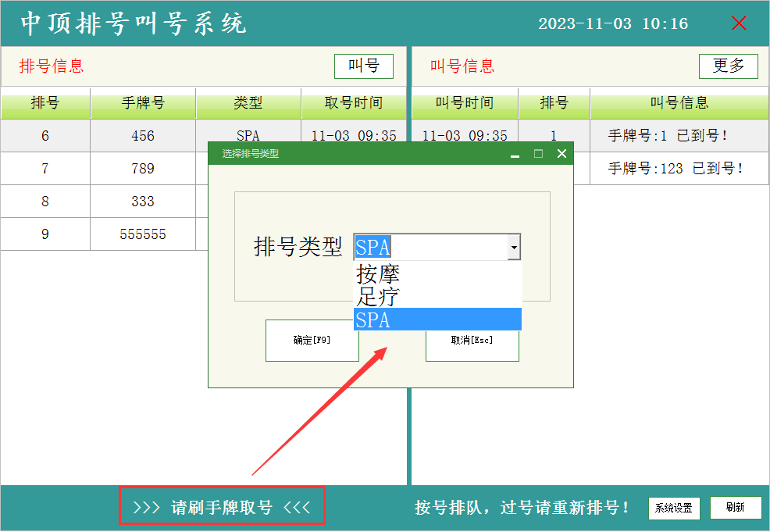
Task: Expand the 排号类型 dropdown arrow
Action: click(x=514, y=248)
